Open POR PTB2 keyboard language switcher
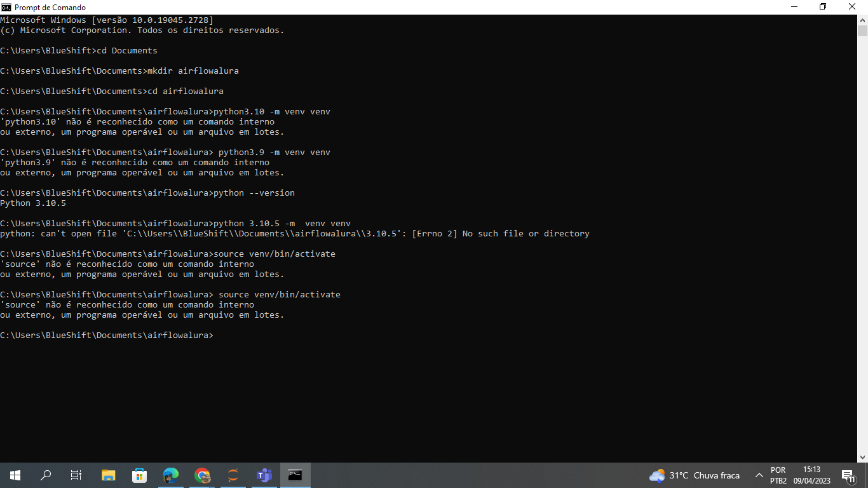 point(778,475)
